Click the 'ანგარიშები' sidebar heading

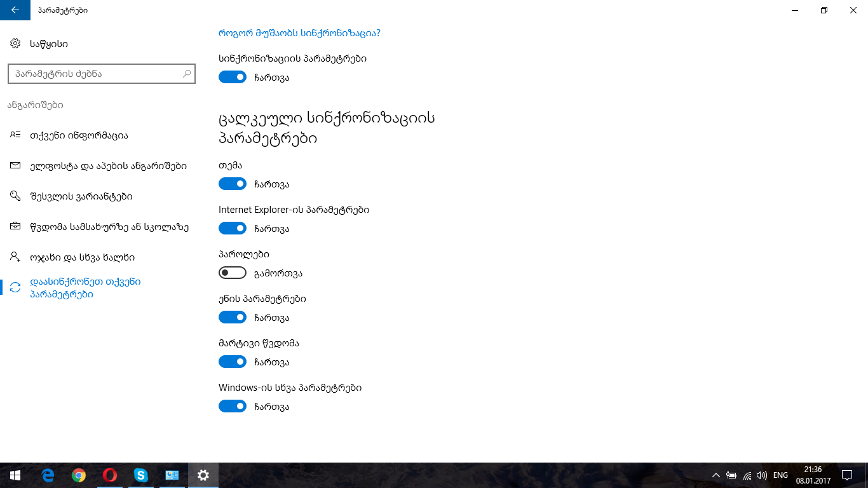36,105
